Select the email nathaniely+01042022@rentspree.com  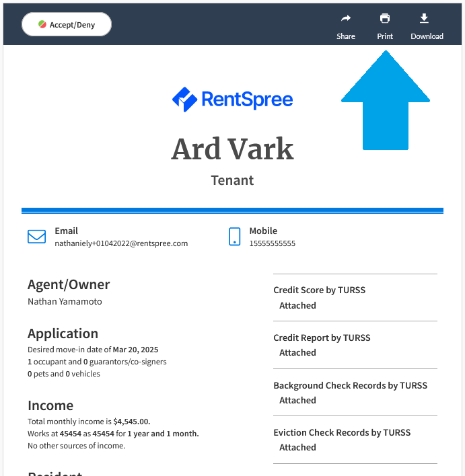coord(121,243)
